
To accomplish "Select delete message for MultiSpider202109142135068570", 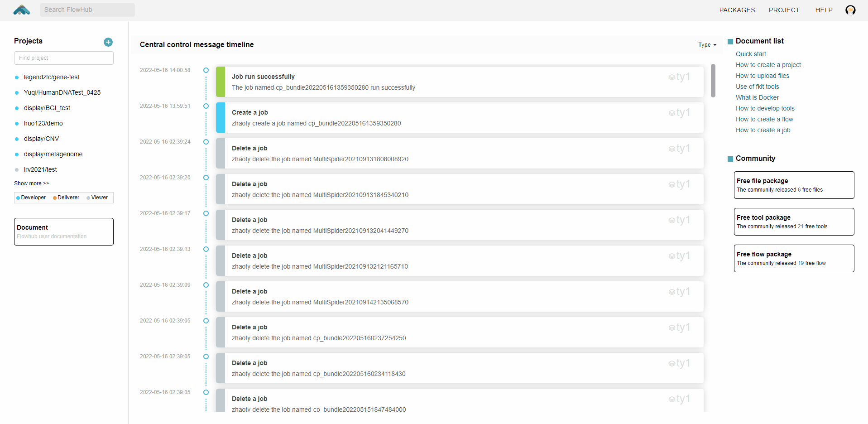I will pos(460,296).
